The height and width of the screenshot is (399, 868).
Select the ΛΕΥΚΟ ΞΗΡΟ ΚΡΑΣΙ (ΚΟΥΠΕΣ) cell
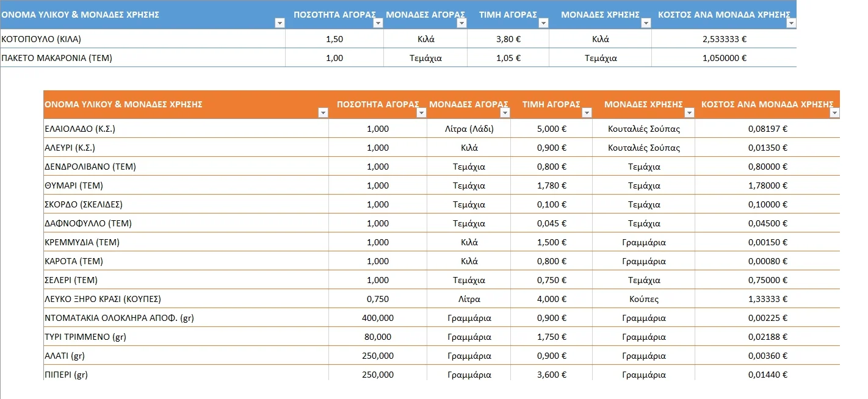(x=186, y=299)
